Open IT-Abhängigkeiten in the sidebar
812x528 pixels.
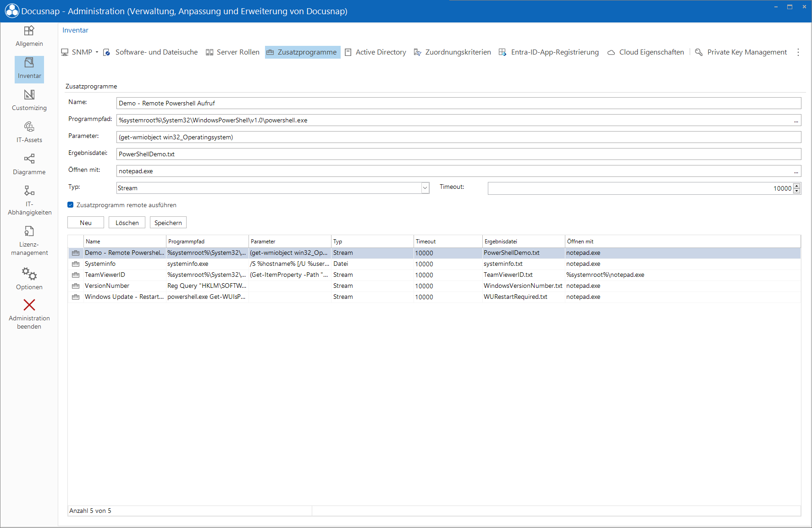click(29, 201)
